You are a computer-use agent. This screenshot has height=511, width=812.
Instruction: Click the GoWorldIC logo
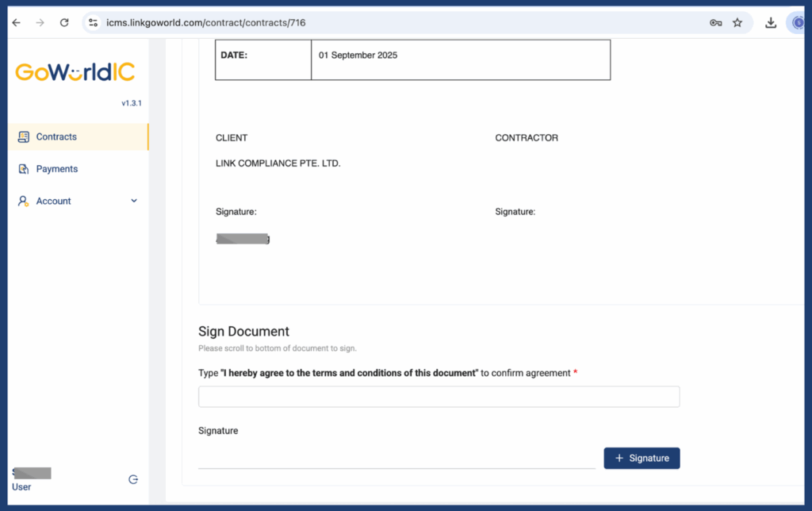tap(75, 73)
